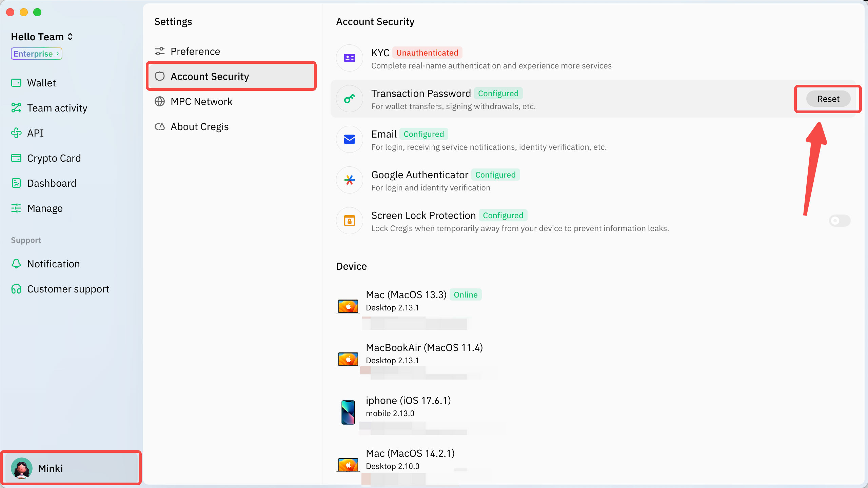This screenshot has height=488, width=868.
Task: Go to Team activity page
Action: 57,108
